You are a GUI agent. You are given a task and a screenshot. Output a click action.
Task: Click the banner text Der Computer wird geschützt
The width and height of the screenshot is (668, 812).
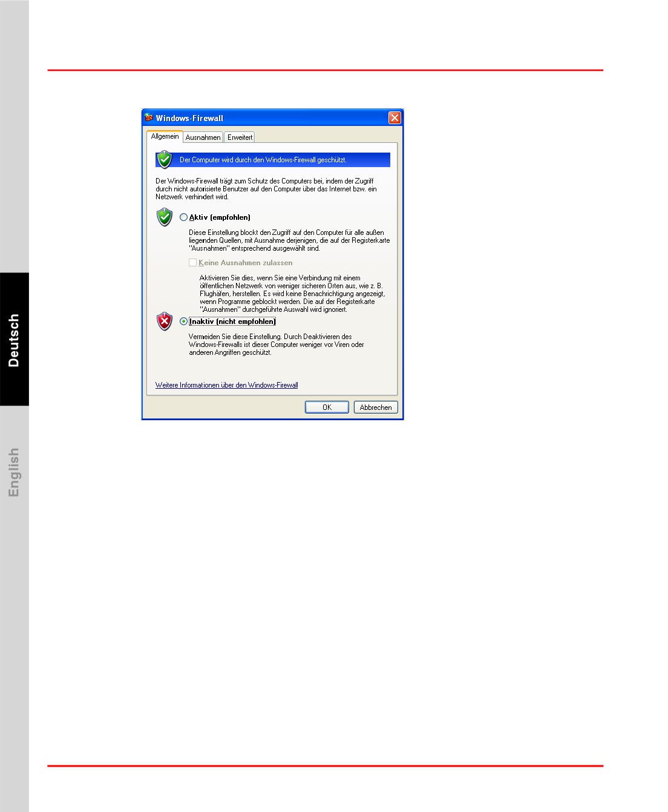pyautogui.click(x=263, y=160)
